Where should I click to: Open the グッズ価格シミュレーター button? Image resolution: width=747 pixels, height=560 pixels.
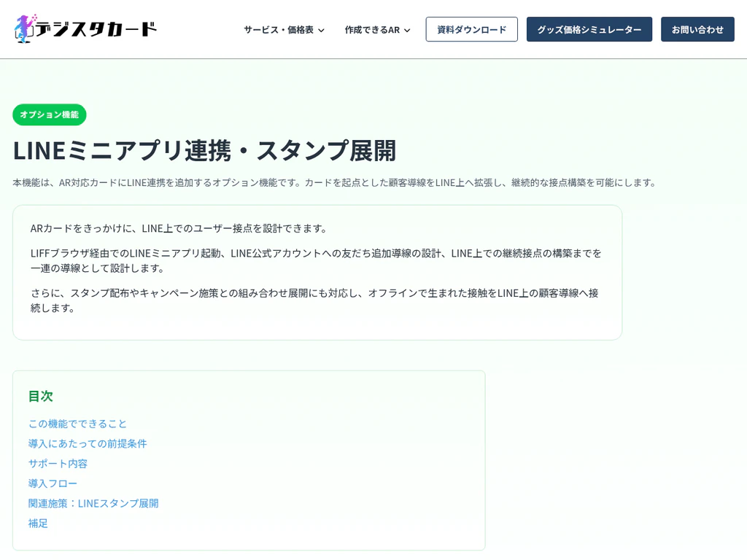tap(589, 29)
